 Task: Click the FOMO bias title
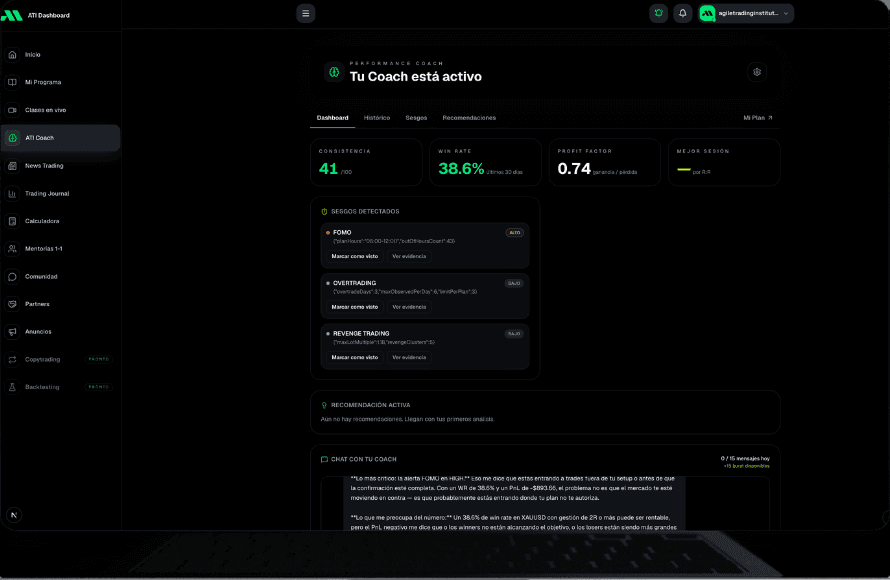342,233
